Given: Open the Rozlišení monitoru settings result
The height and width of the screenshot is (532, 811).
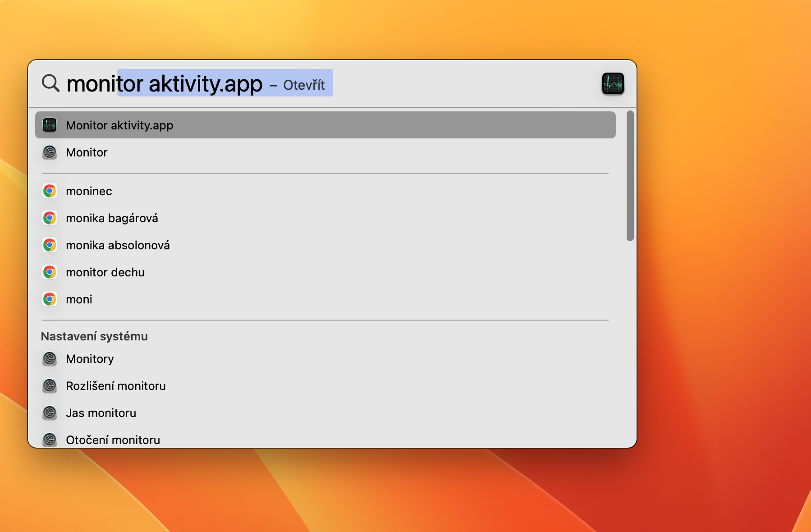Looking at the screenshot, I should pos(325,386).
